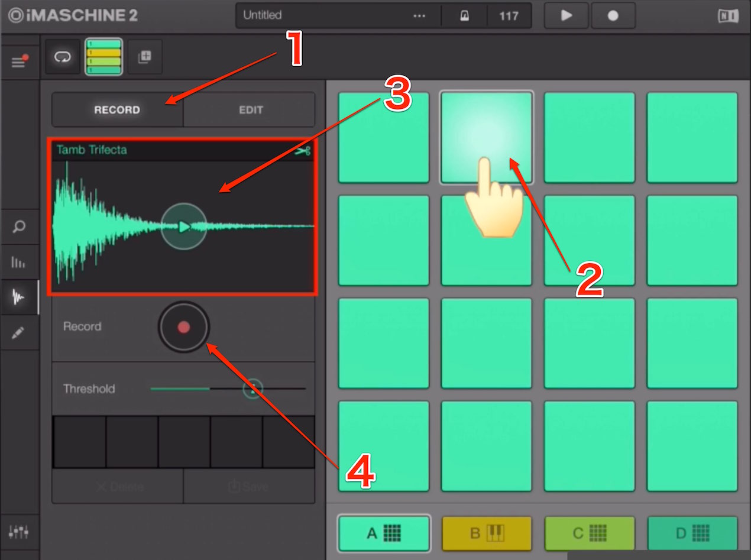The image size is (751, 560).
Task: Open the project options ellipsis menu
Action: coord(419,16)
